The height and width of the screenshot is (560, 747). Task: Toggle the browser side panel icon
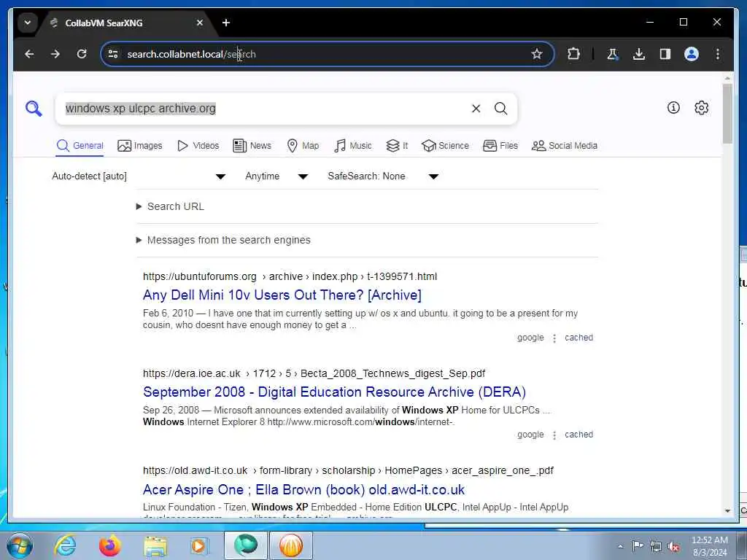[x=665, y=54]
